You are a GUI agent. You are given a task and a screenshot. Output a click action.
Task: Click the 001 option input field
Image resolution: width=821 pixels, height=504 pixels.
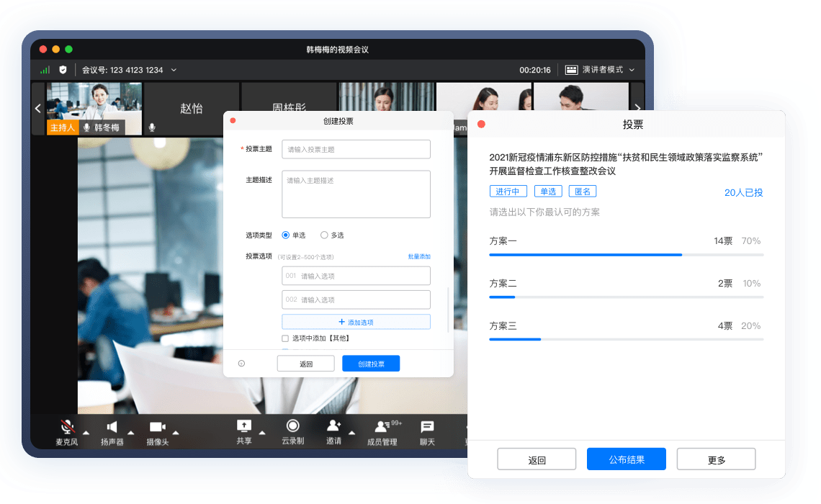click(356, 276)
